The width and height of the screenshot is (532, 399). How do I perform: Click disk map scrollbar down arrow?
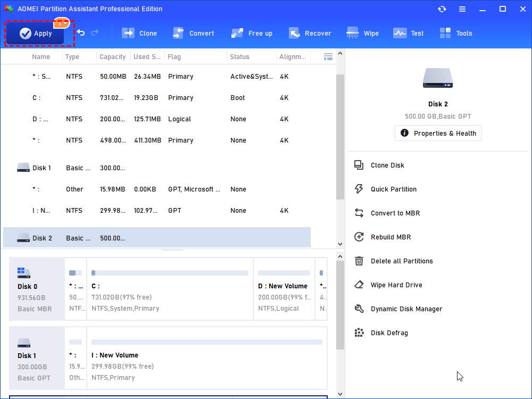pyautogui.click(x=340, y=394)
